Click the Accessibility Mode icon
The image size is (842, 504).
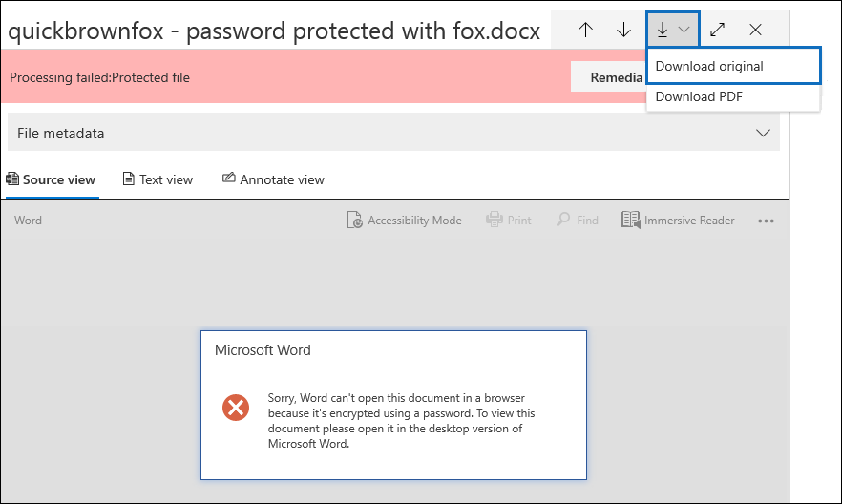pos(354,220)
